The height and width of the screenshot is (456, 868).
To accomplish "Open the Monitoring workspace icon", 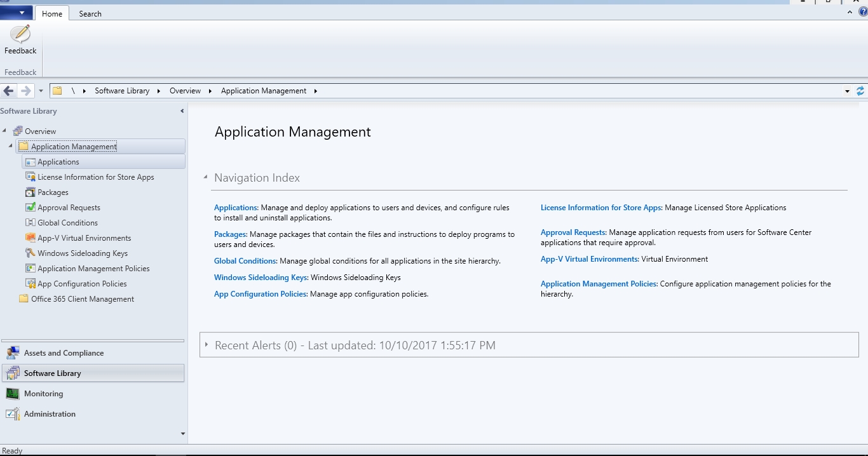I will (12, 394).
